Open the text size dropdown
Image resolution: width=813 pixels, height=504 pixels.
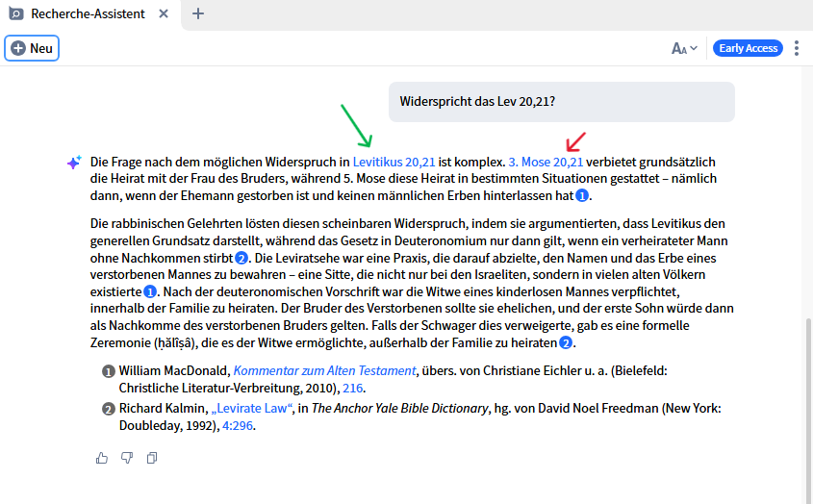point(684,48)
